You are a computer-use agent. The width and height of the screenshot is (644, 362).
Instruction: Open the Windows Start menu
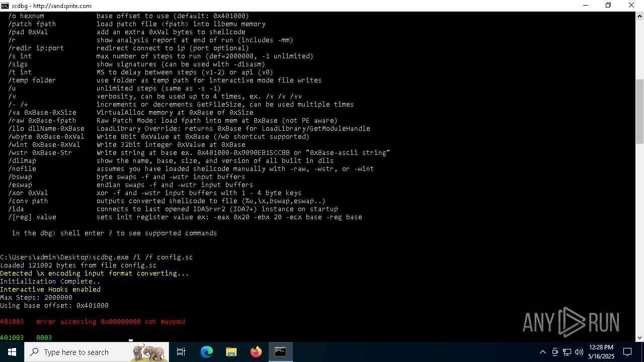click(12, 352)
